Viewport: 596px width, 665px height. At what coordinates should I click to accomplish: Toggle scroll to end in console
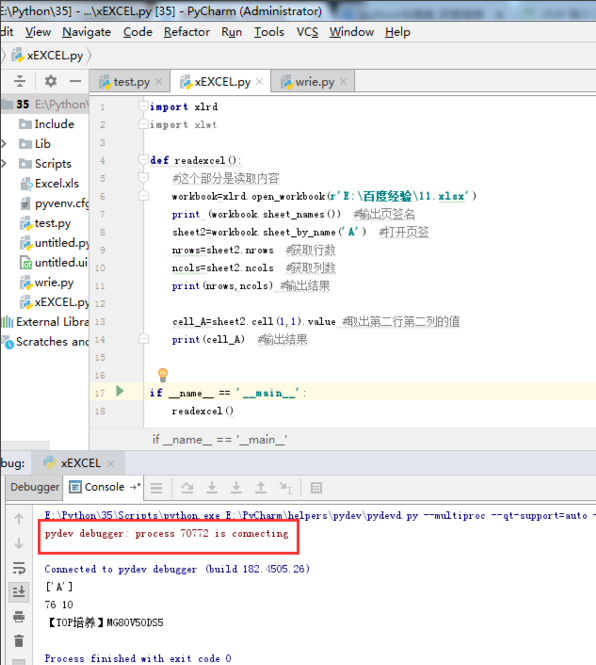pos(19,591)
